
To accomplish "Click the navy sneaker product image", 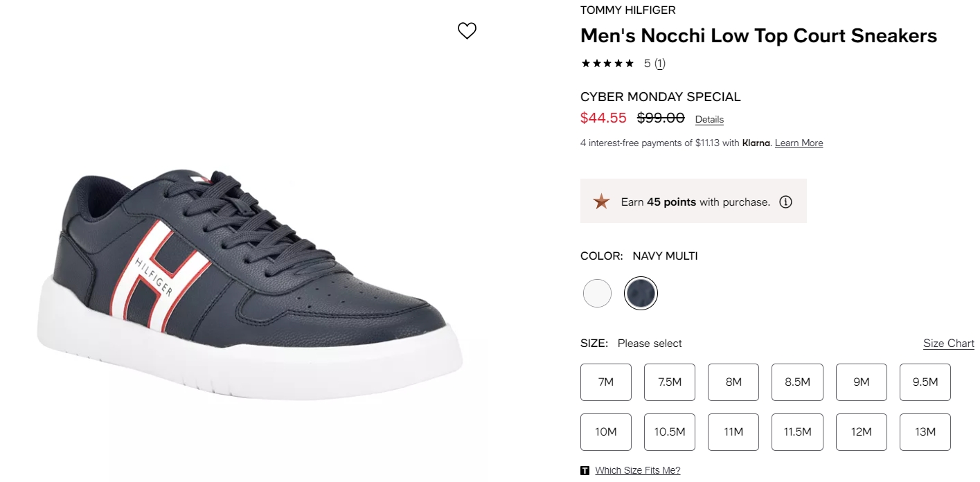I will (x=249, y=284).
